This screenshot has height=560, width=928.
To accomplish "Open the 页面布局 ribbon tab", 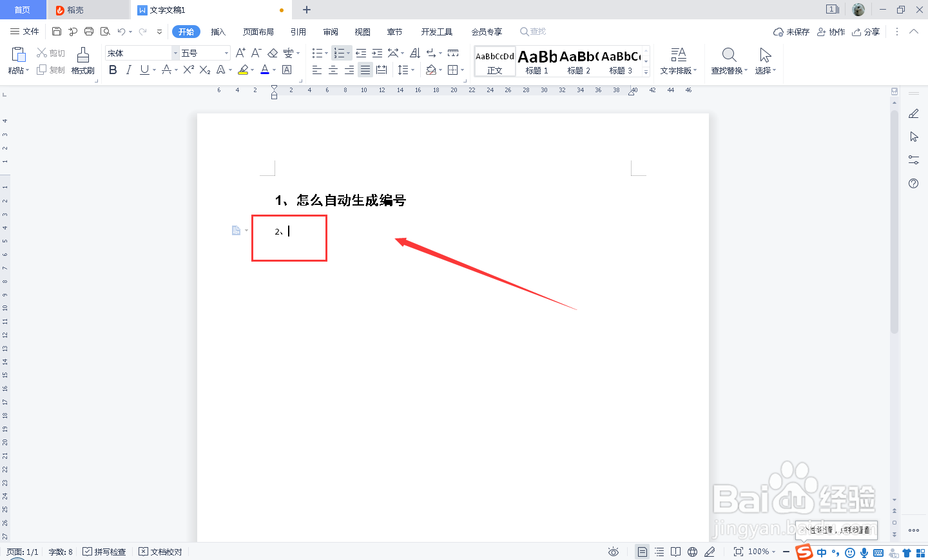I will pyautogui.click(x=258, y=31).
